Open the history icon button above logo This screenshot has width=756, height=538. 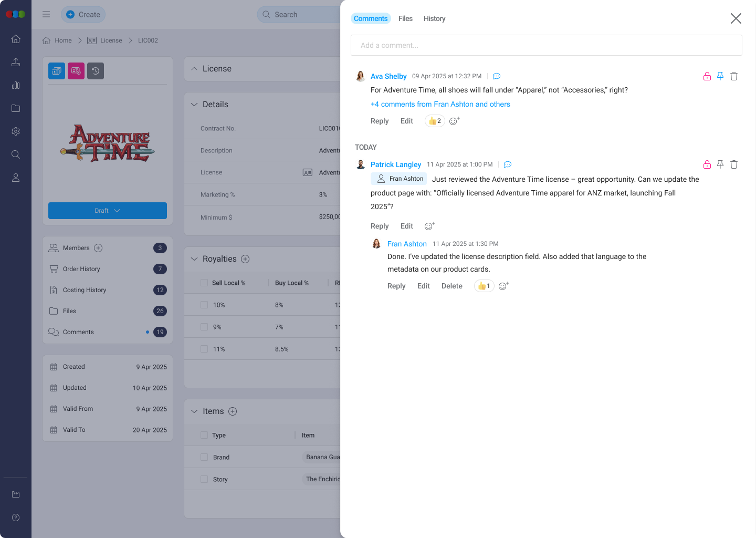(x=96, y=71)
